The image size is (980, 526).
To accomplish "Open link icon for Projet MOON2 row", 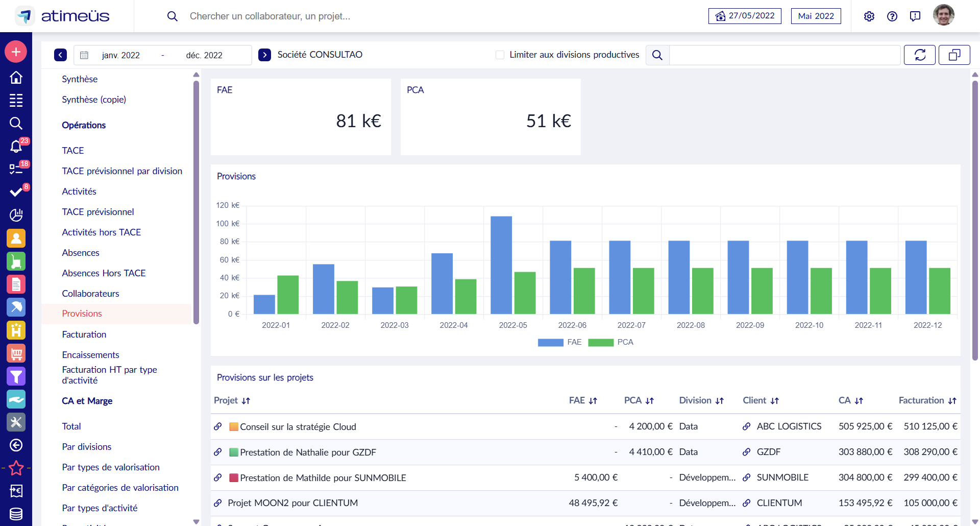I will click(218, 503).
